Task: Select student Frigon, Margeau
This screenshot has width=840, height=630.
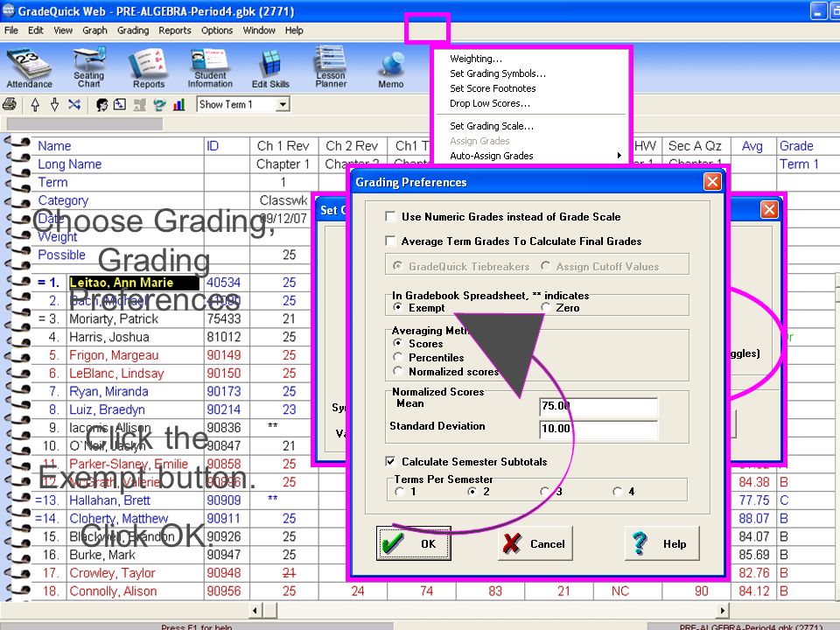Action: pyautogui.click(x=114, y=355)
